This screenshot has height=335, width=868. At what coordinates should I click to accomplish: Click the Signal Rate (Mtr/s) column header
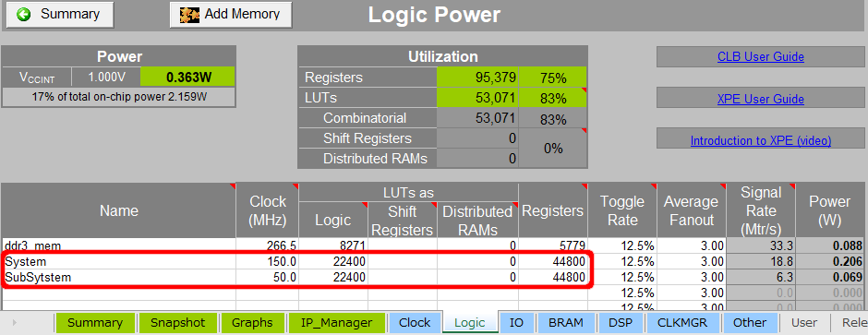click(761, 210)
